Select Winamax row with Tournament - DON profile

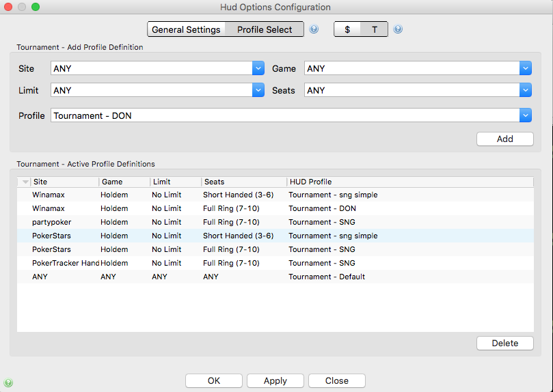pyautogui.click(x=275, y=208)
